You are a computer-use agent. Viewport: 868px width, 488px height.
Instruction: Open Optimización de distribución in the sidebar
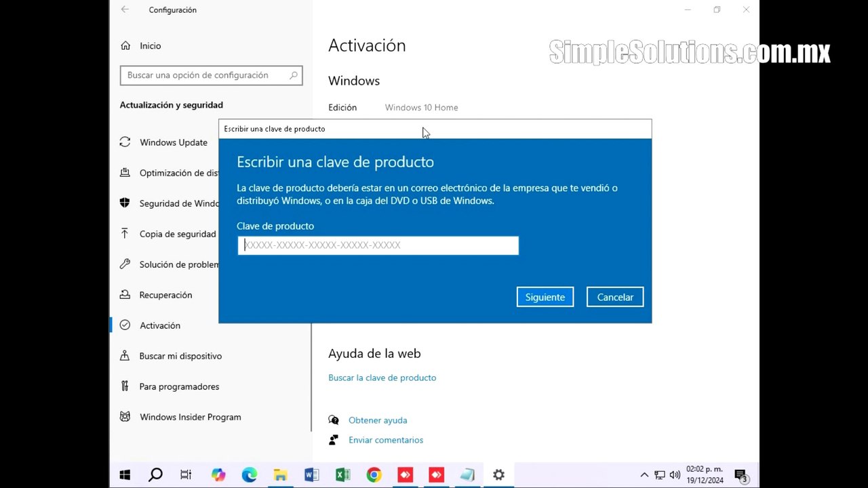coord(169,173)
